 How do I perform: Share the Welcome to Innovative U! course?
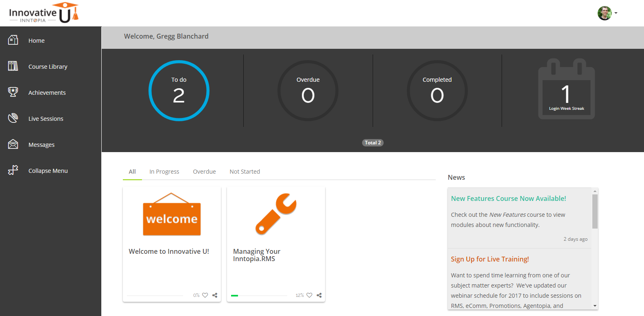point(215,295)
